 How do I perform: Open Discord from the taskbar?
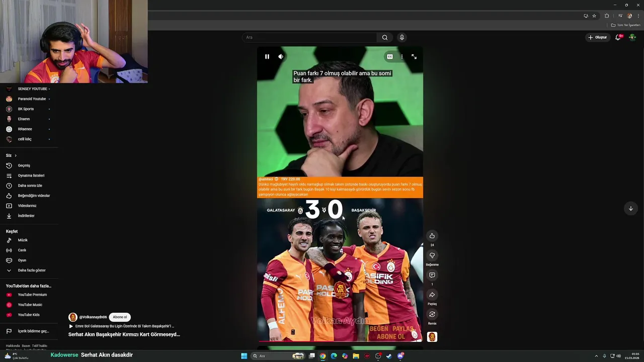point(400,356)
